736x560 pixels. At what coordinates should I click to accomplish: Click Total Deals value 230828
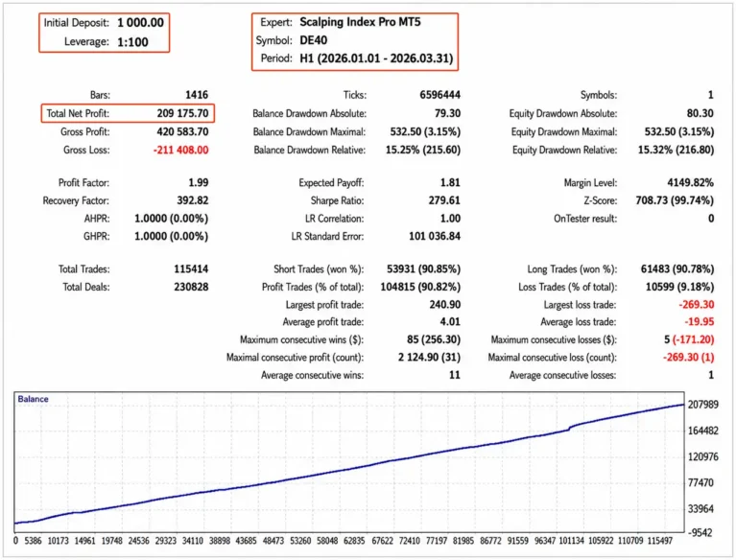[x=191, y=287]
